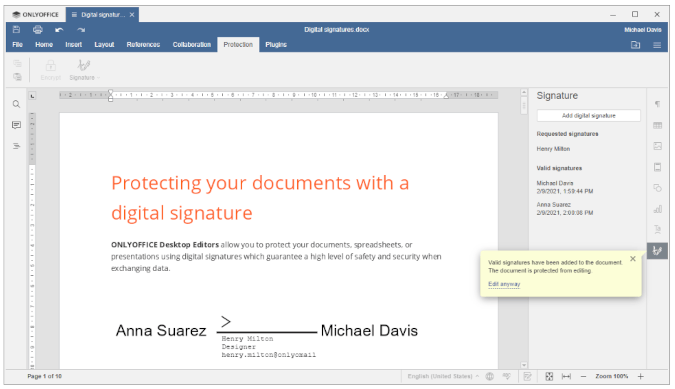The image size is (675, 389).
Task: Open Table settings in right sidebar
Action: pyautogui.click(x=657, y=125)
